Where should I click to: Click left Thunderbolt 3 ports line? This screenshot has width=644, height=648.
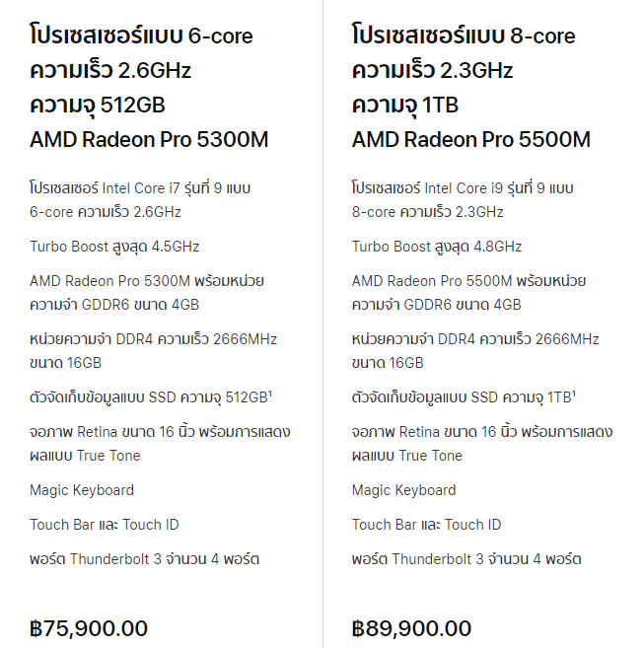coord(144,558)
